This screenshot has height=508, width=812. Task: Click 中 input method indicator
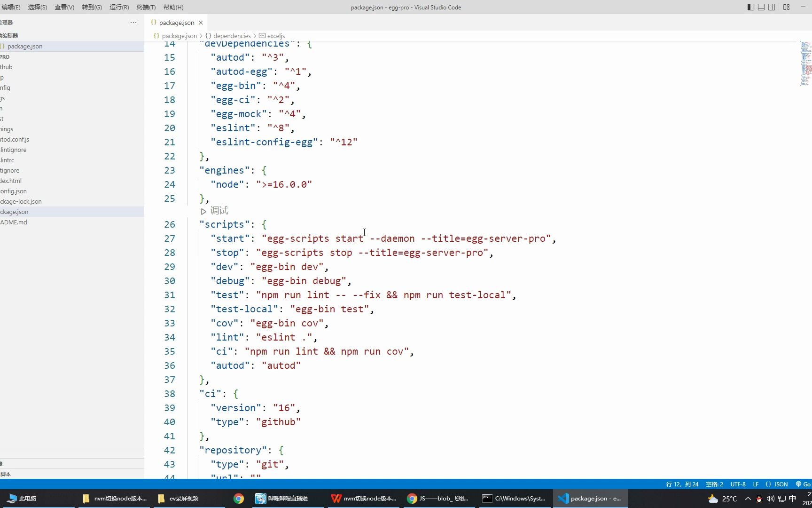coord(793,499)
